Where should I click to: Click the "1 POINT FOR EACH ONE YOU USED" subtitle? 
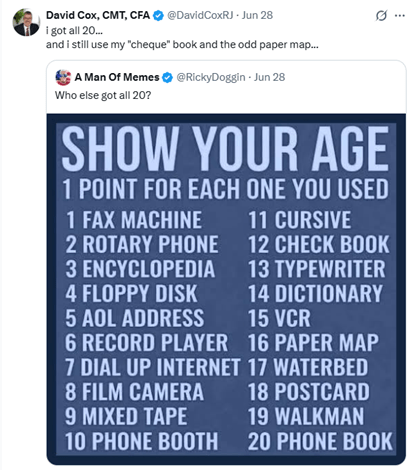[x=225, y=189]
